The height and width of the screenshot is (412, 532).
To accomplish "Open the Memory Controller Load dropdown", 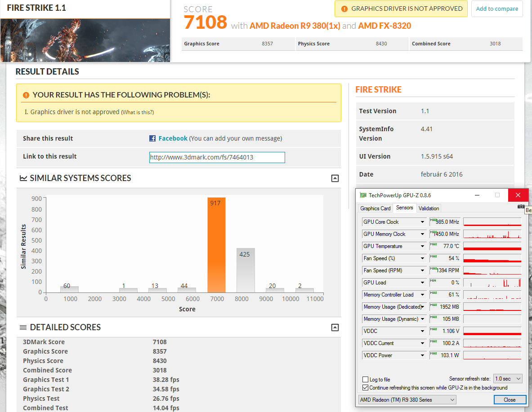I will pyautogui.click(x=422, y=295).
